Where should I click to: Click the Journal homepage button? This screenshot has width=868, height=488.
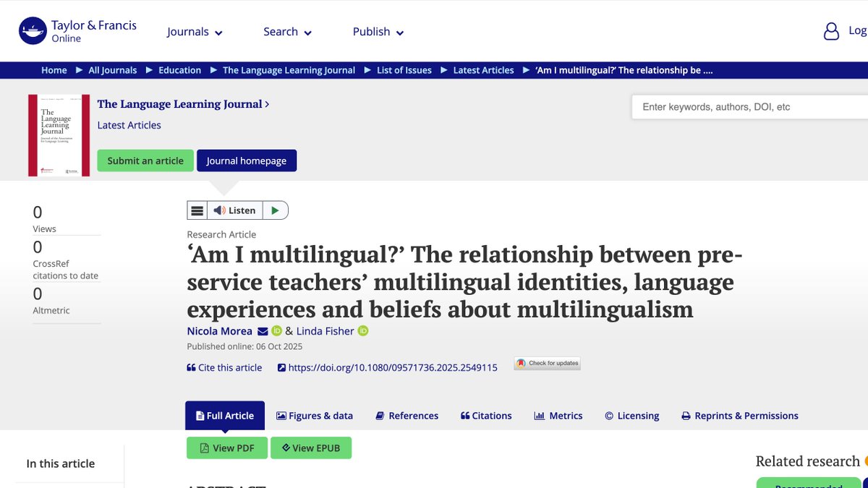click(x=247, y=160)
